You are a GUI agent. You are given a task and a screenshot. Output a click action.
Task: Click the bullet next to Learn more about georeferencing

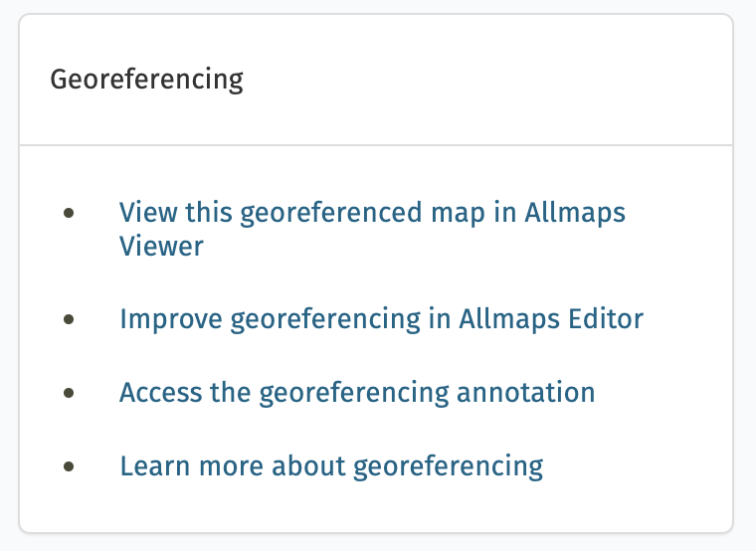69,465
